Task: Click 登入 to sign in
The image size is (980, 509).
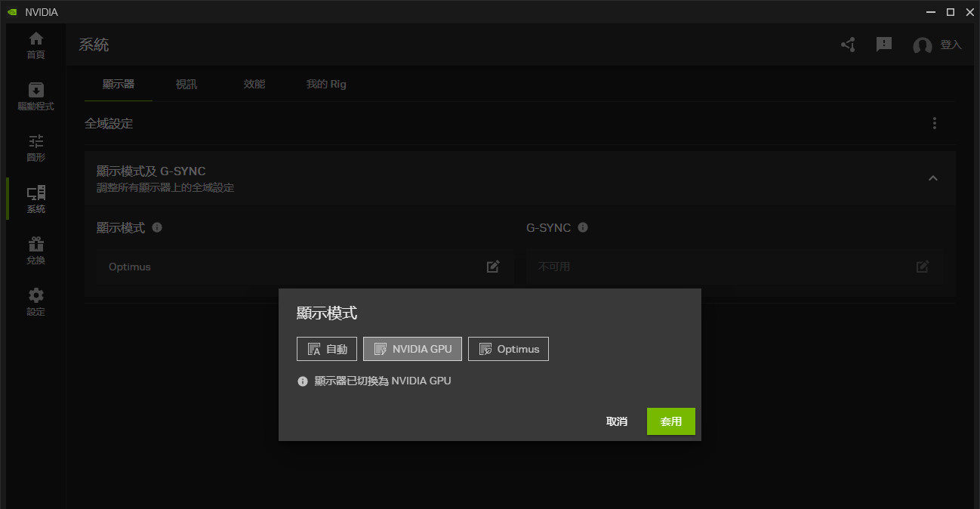Action: point(951,45)
